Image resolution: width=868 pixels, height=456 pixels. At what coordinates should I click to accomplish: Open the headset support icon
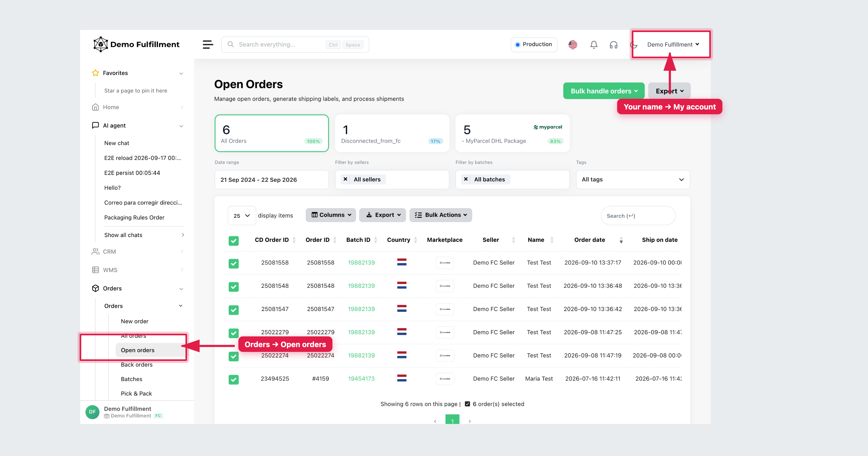click(x=614, y=44)
